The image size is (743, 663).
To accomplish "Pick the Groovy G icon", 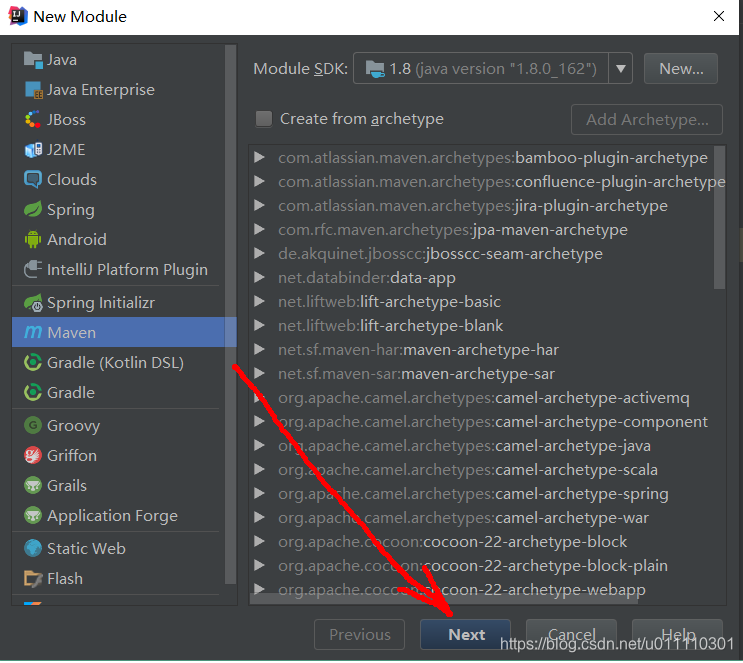I will coord(33,425).
